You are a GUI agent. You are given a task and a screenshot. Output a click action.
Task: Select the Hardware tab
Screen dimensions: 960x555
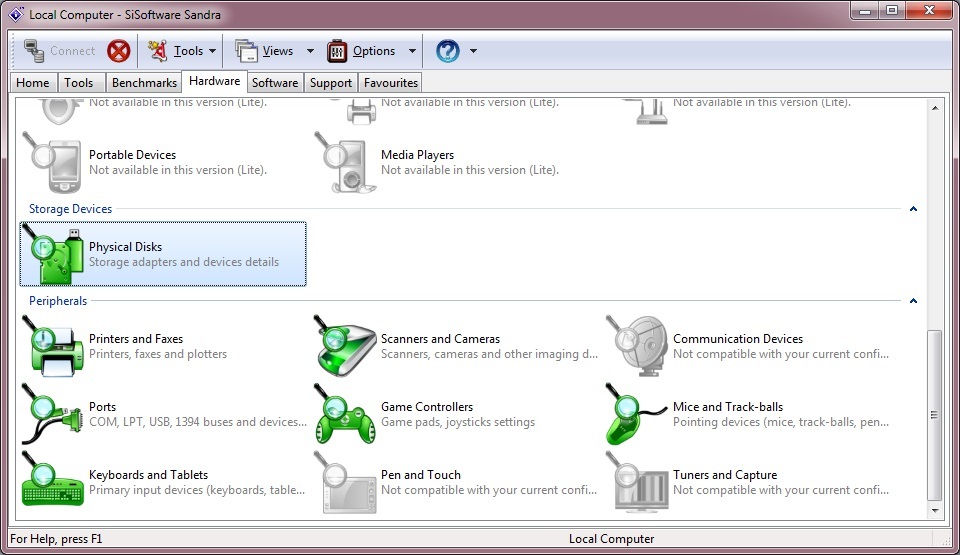pyautogui.click(x=214, y=81)
